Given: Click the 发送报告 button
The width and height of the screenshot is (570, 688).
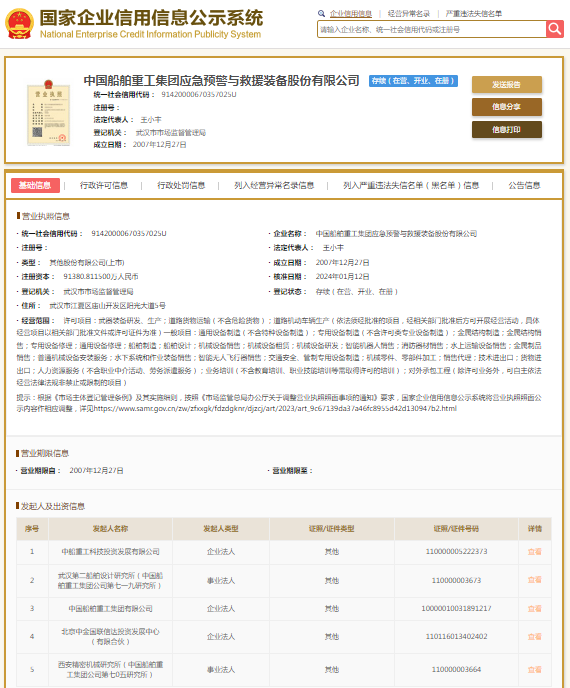Looking at the screenshot, I should (x=507, y=85).
